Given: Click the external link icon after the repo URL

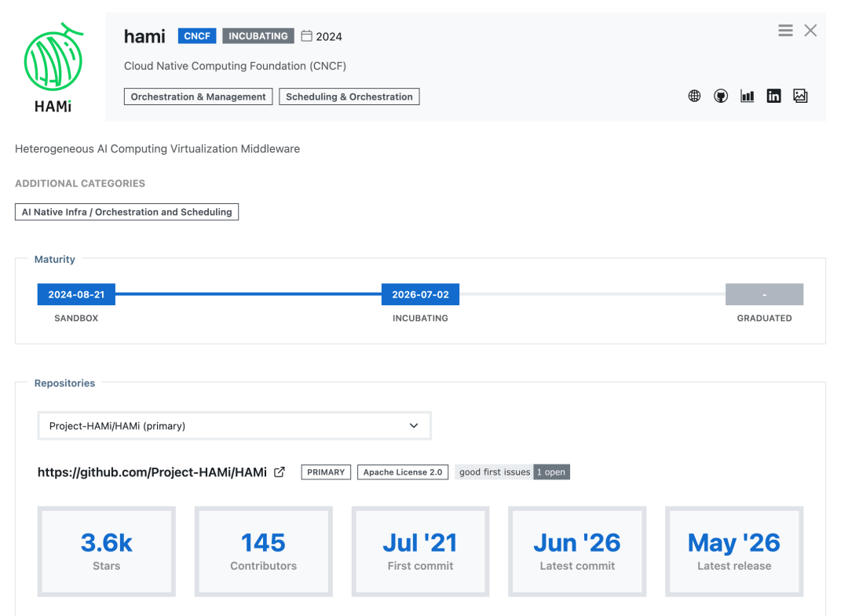Looking at the screenshot, I should click(279, 472).
